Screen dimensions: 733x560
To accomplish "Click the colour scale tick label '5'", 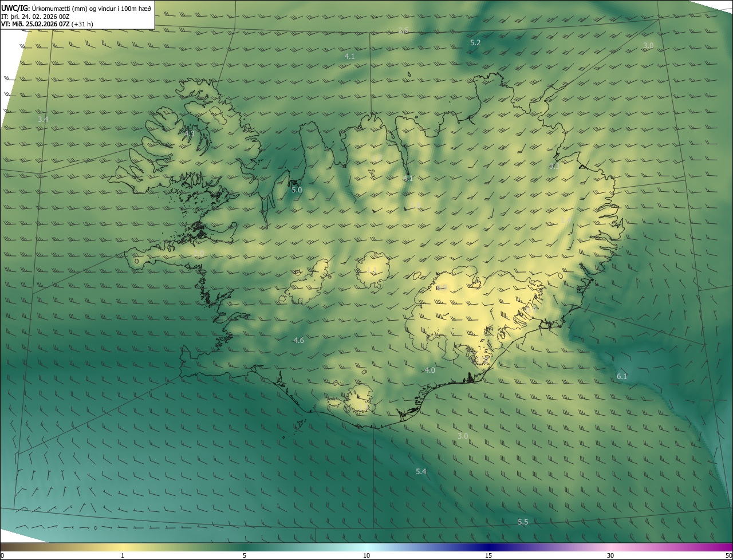I will (245, 555).
